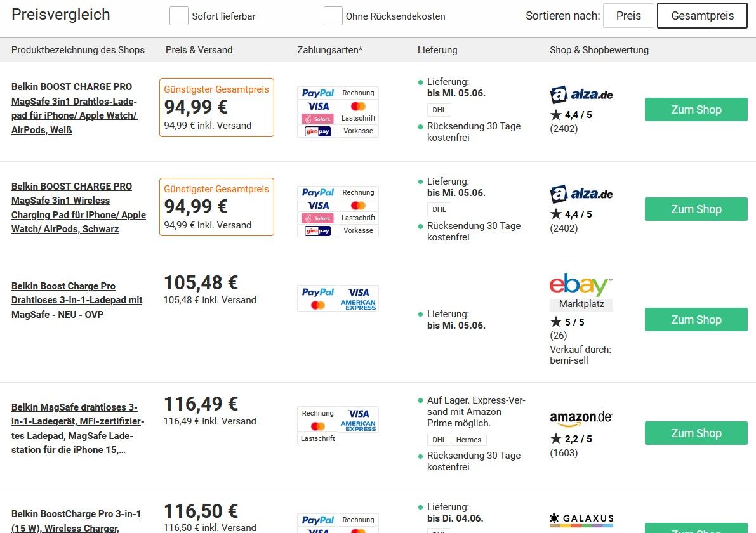756x533 pixels.
Task: Click giropay icon in second alza offer
Action: (x=318, y=231)
